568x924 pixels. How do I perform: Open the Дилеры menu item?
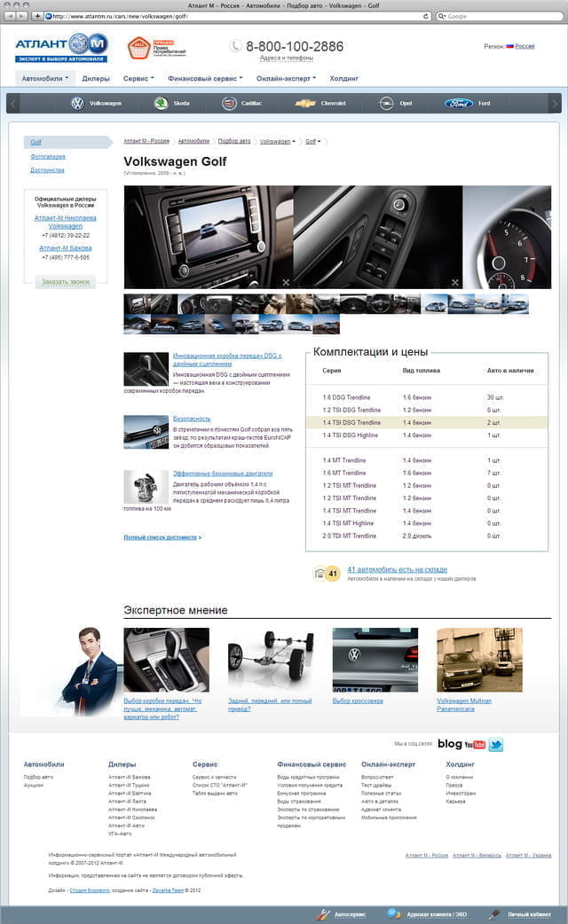tap(96, 78)
